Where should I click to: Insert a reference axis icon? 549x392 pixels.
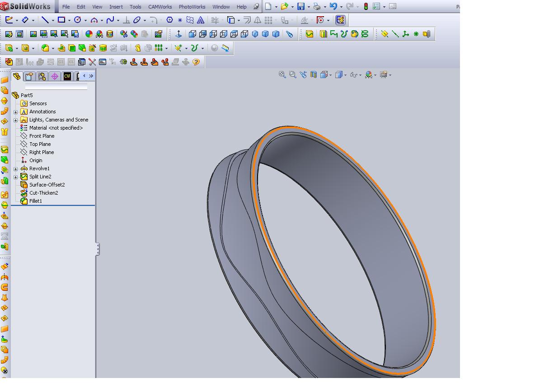point(395,34)
